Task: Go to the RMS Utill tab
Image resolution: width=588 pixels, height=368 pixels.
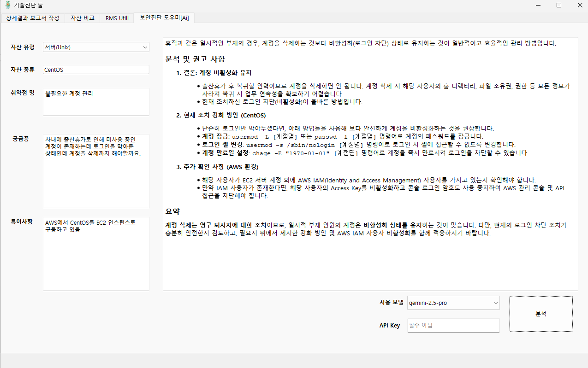Action: (x=117, y=18)
